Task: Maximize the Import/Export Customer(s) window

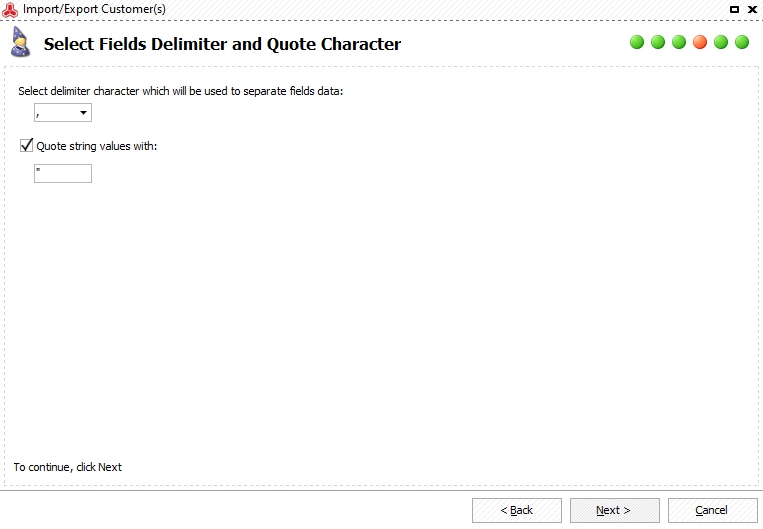Action: click(x=734, y=9)
